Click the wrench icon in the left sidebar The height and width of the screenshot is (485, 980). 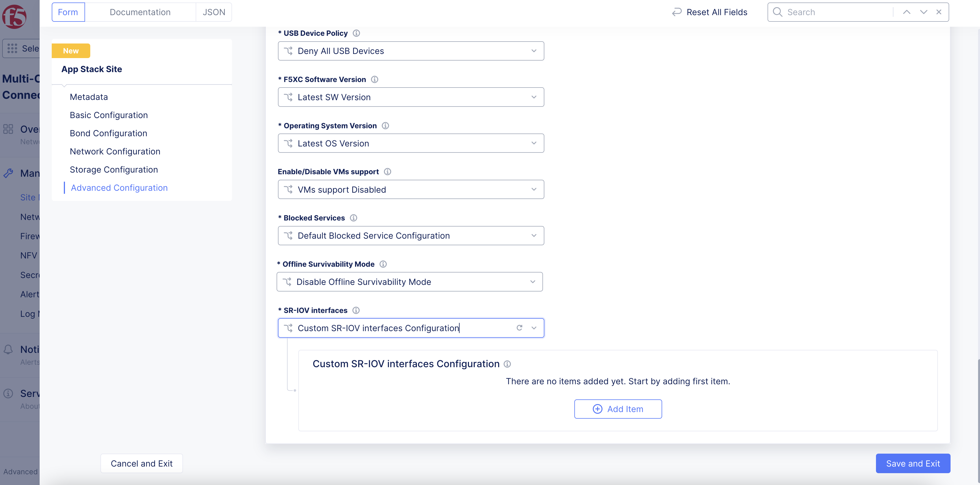pyautogui.click(x=8, y=173)
